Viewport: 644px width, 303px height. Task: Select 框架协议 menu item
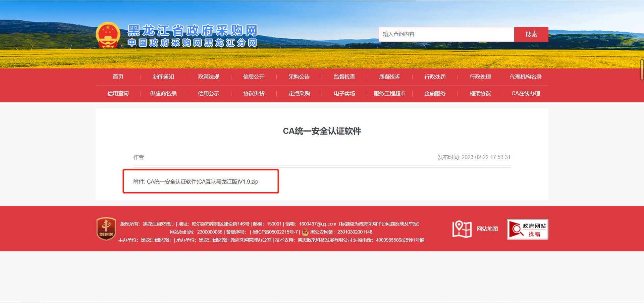pos(480,94)
